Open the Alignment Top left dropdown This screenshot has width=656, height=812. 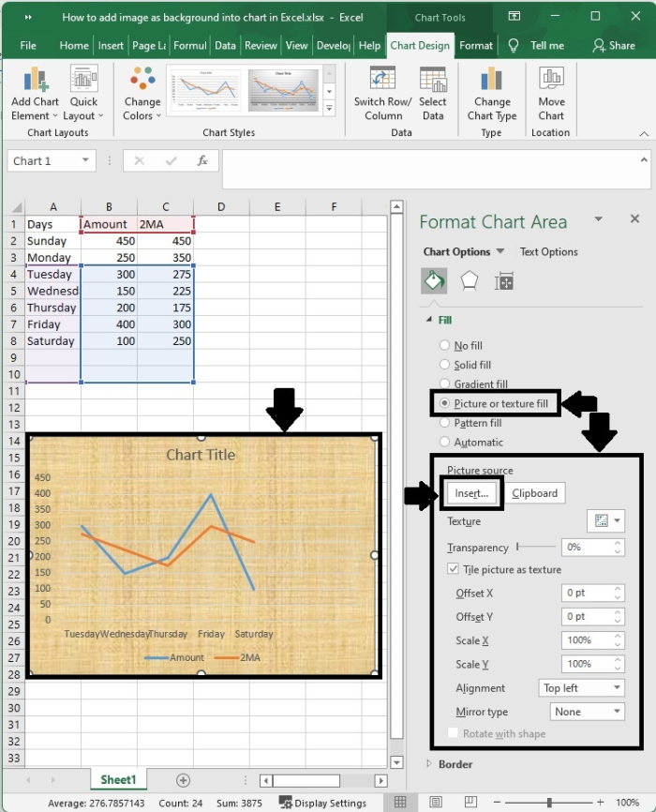pyautogui.click(x=581, y=687)
